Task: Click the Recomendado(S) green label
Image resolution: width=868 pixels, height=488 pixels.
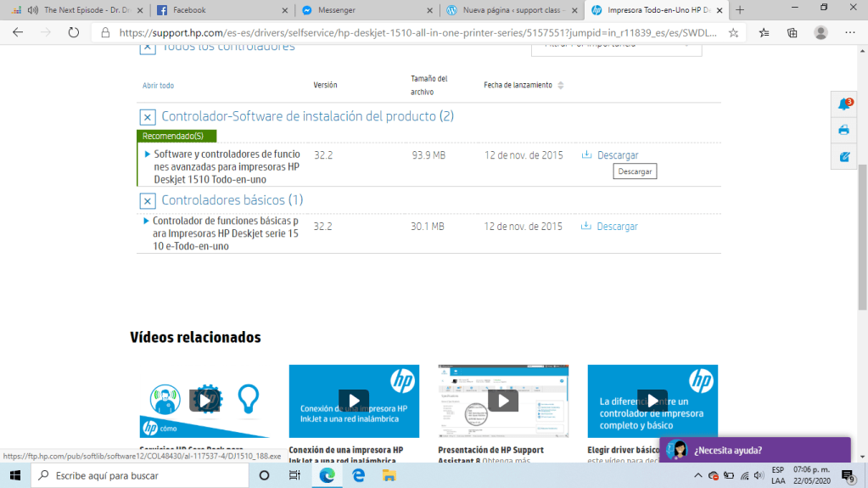Action: click(x=176, y=136)
